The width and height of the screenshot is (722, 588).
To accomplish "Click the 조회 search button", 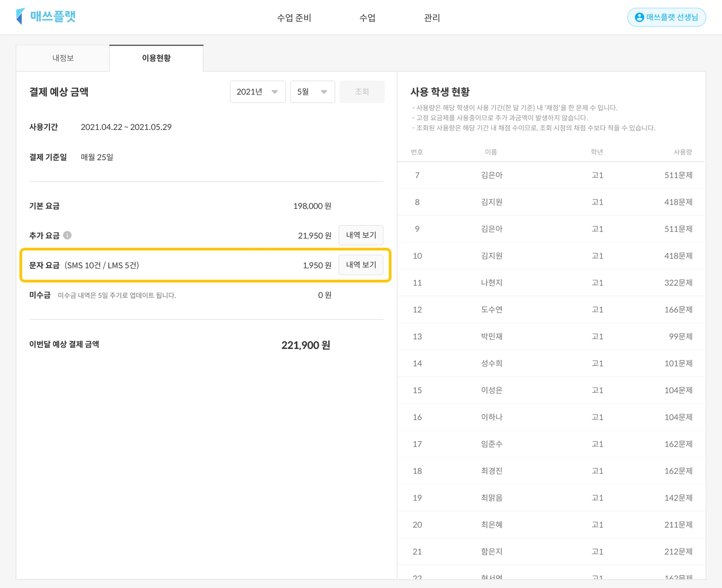I will click(362, 92).
